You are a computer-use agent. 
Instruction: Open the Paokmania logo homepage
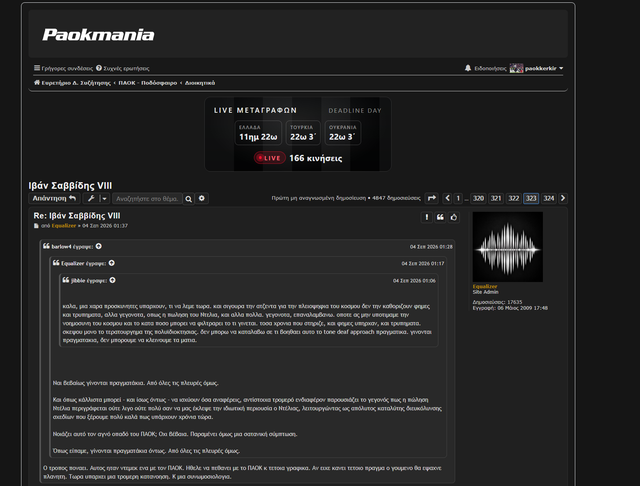pyautogui.click(x=98, y=35)
